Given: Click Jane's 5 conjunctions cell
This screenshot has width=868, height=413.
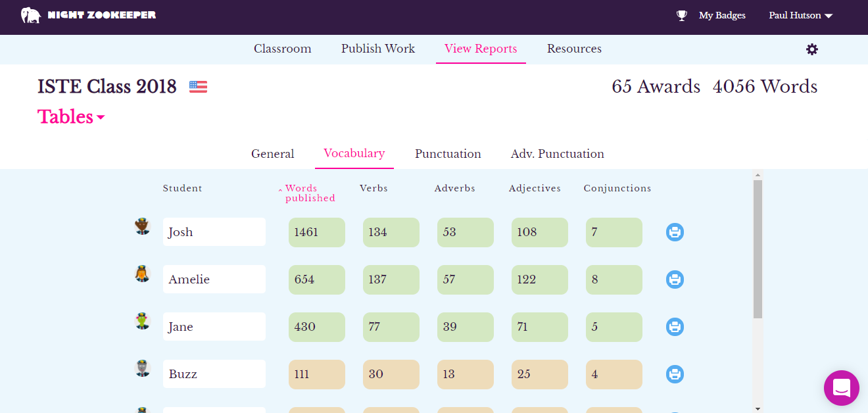Looking at the screenshot, I should pyautogui.click(x=614, y=327).
